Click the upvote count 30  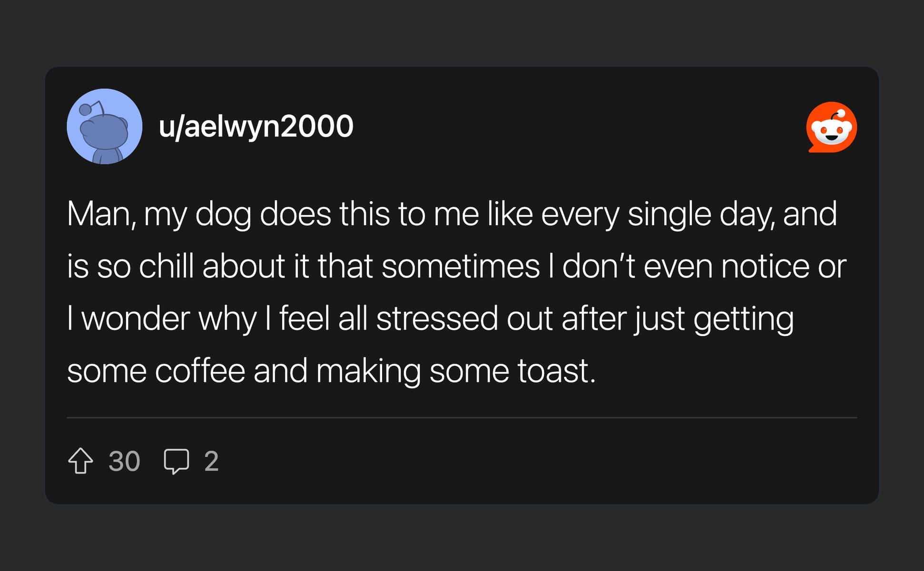[x=124, y=461]
